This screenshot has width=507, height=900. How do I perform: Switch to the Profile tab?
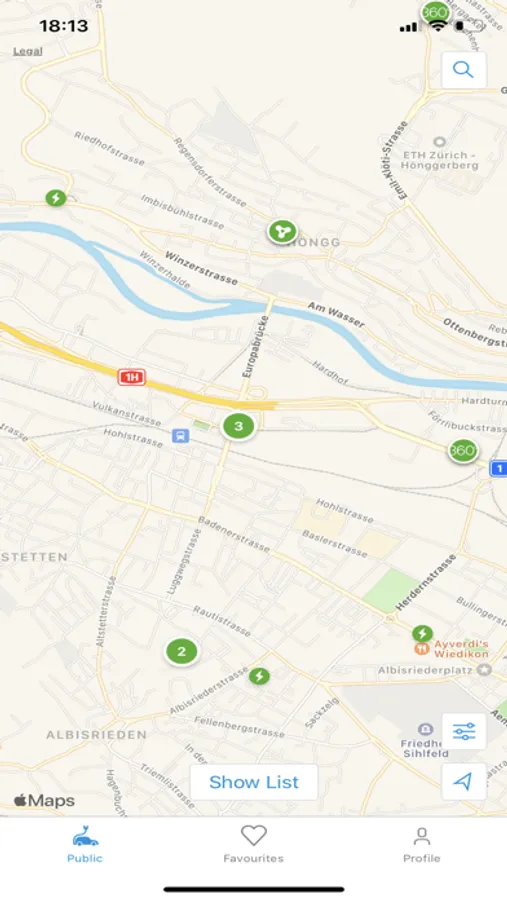click(x=421, y=844)
